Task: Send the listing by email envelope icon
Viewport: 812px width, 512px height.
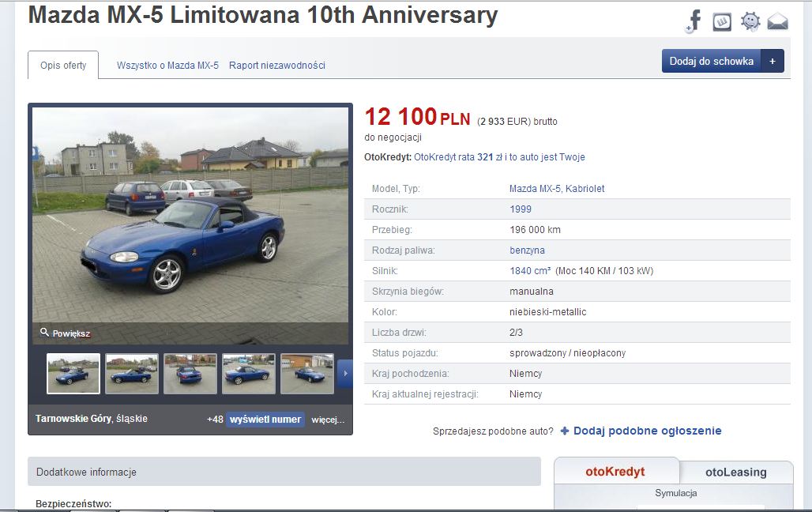Action: 777,22
